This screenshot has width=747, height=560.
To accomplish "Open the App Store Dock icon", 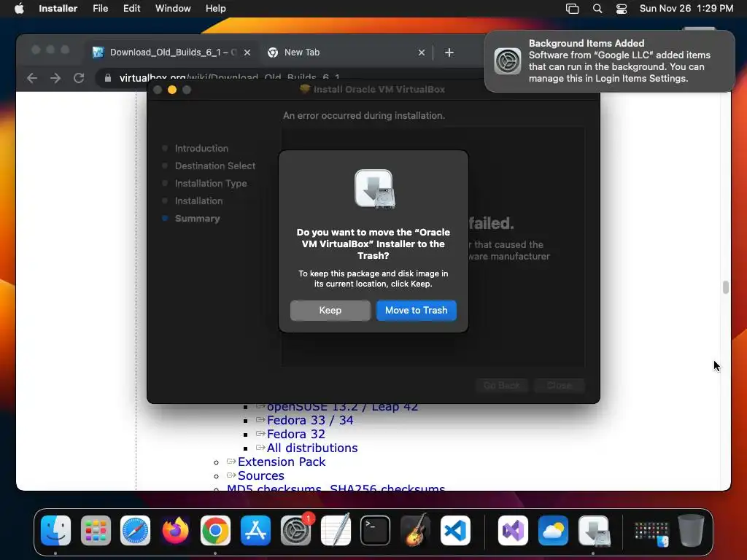I will point(255,530).
